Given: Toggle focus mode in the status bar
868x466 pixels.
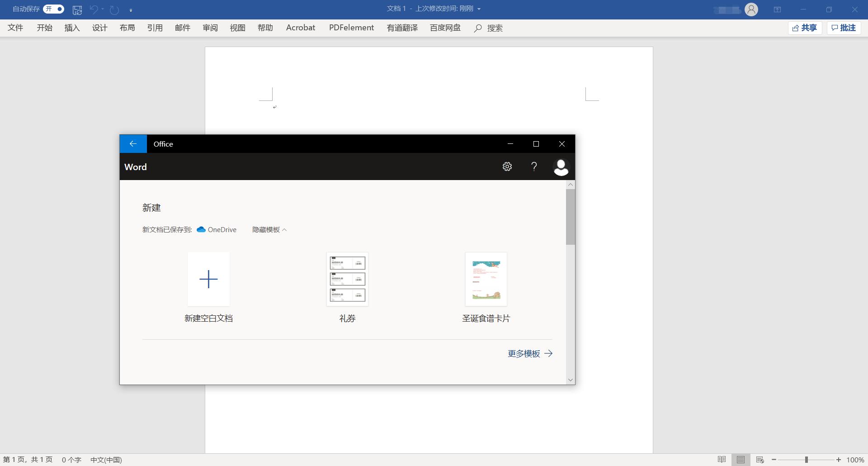Looking at the screenshot, I should [x=741, y=459].
